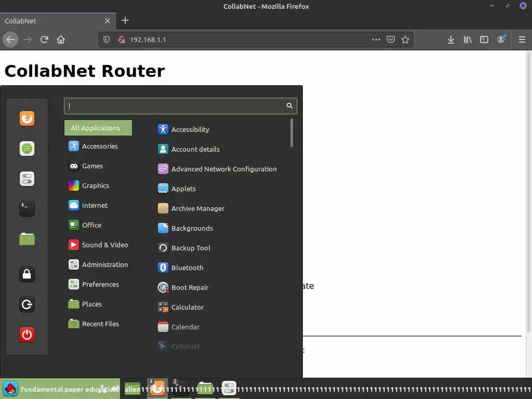Image resolution: width=532 pixels, height=399 pixels.
Task: Open tracking protection shield icon
Action: (107, 39)
